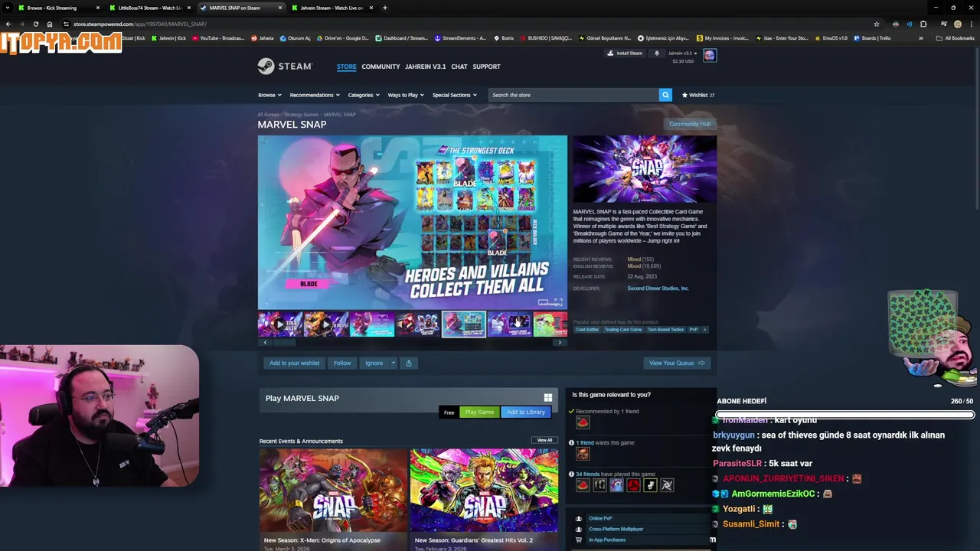Click the Add to Library button
Viewport: 980px width, 551px height.
point(526,412)
